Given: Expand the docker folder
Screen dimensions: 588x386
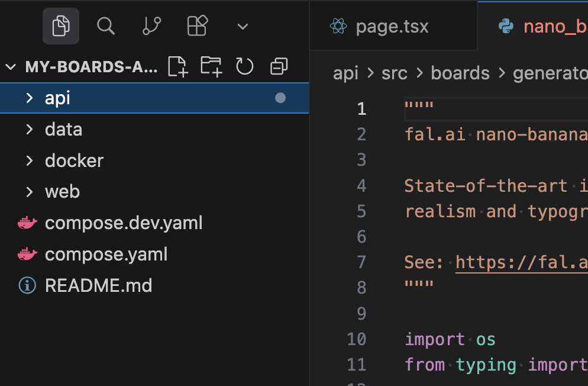Looking at the screenshot, I should tap(74, 161).
